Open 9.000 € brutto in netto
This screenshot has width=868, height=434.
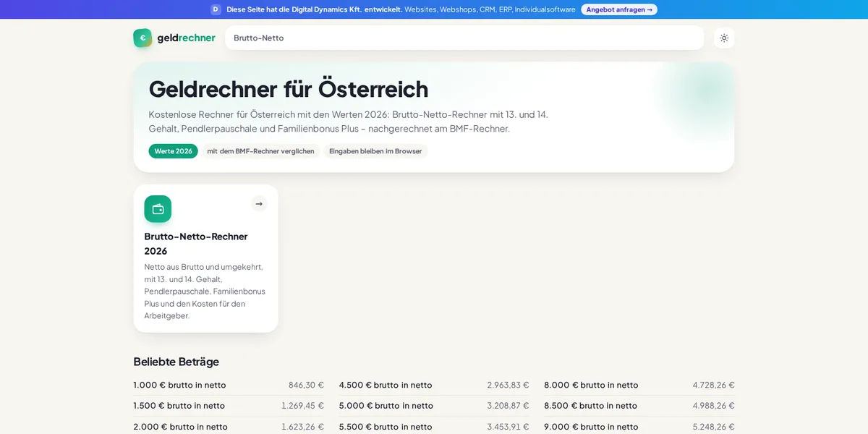[591, 427]
